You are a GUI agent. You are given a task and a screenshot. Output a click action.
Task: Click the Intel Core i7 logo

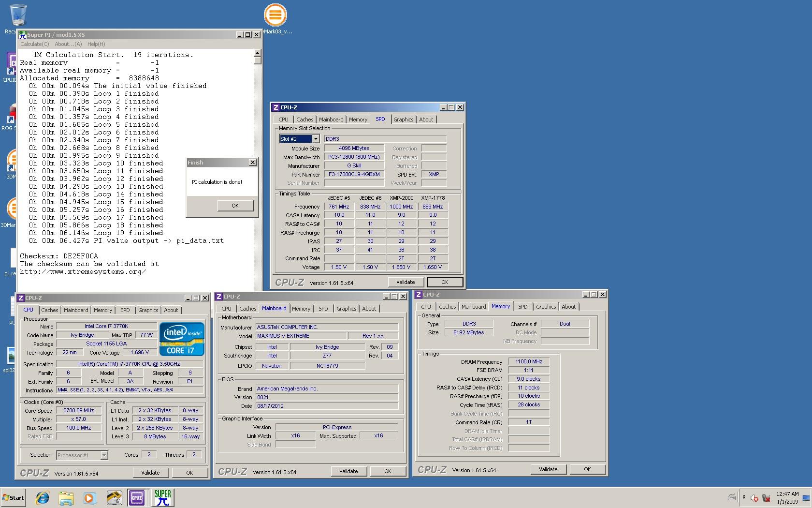click(x=182, y=339)
